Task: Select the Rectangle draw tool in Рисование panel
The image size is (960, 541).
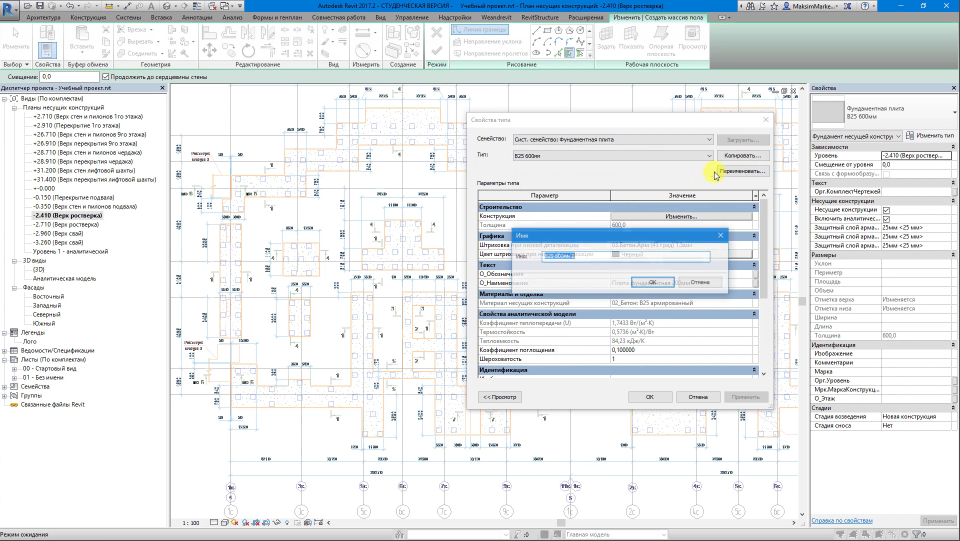Action: click(x=547, y=30)
